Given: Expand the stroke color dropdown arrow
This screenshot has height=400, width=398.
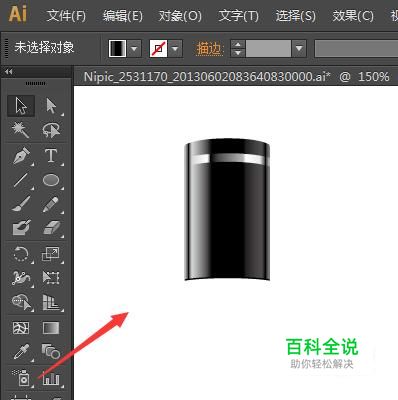Looking at the screenshot, I should point(175,49).
